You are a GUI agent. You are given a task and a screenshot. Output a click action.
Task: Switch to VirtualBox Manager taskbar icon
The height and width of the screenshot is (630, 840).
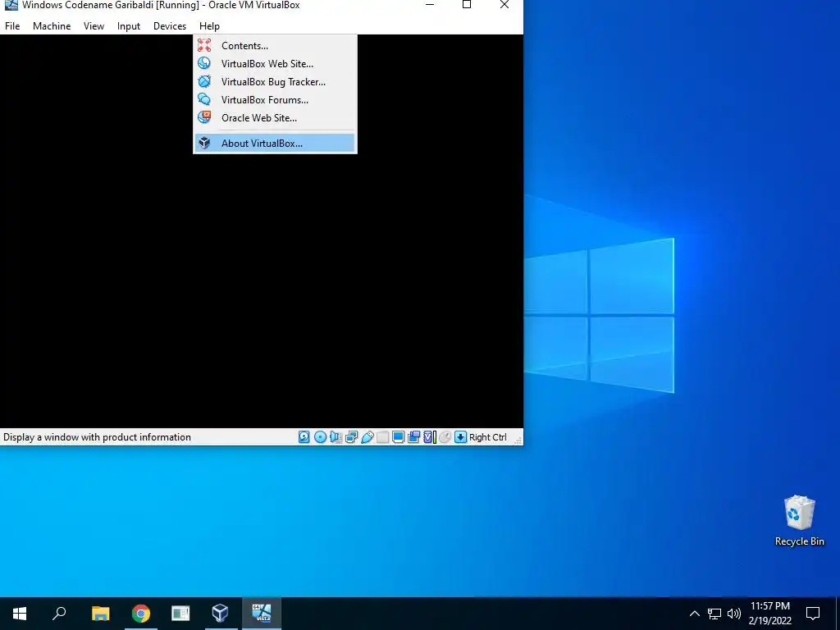[x=220, y=613]
